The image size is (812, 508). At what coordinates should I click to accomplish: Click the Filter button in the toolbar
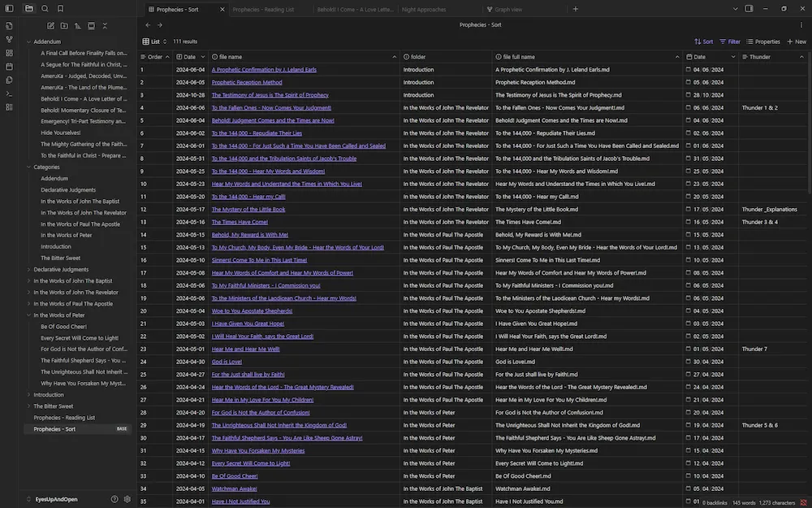[x=732, y=41]
